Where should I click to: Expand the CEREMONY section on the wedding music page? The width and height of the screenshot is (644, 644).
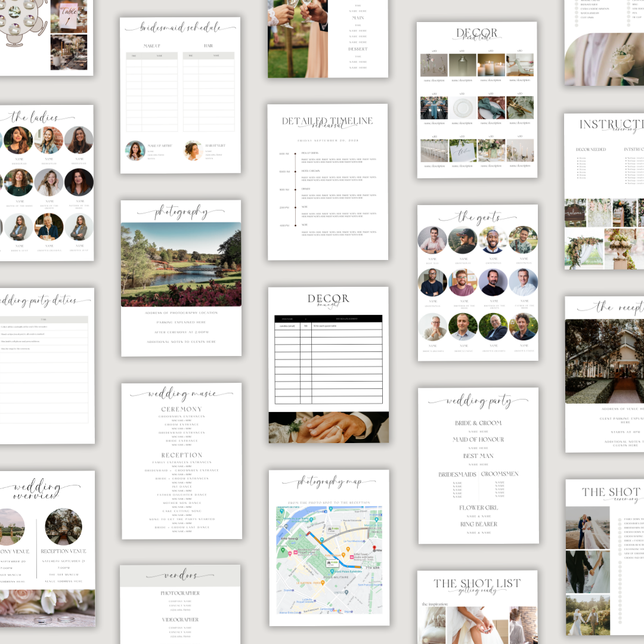click(182, 408)
